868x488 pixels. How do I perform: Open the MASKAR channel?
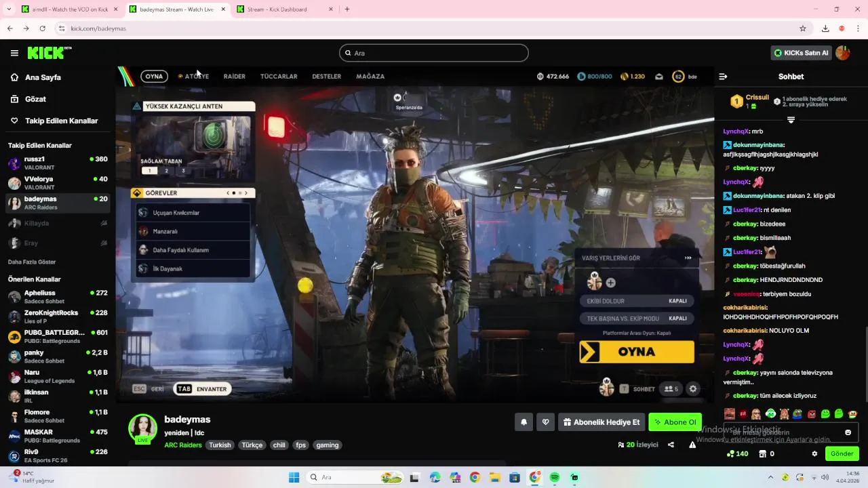click(x=58, y=436)
